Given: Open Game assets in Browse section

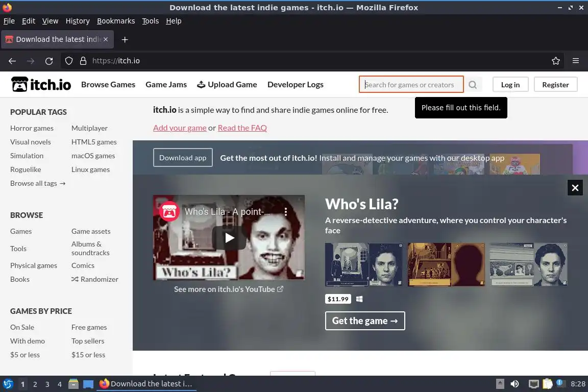Looking at the screenshot, I should [91, 231].
